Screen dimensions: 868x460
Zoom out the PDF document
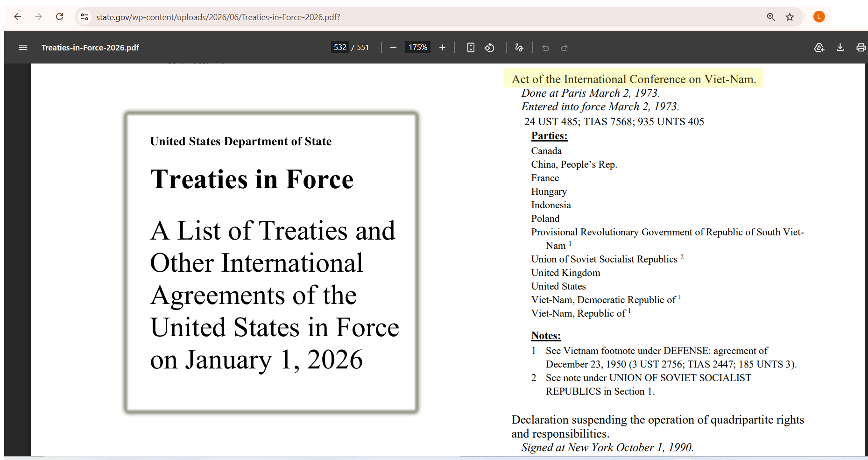pyautogui.click(x=393, y=48)
